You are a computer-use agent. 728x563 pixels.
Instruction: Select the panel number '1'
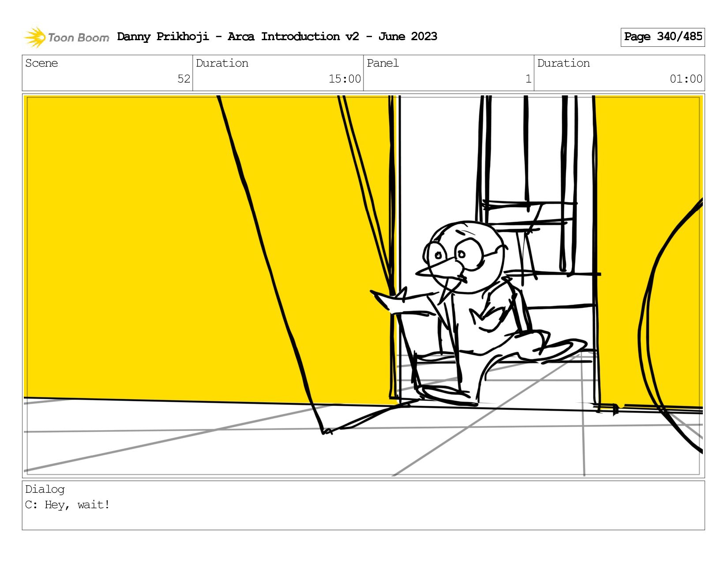pos(528,79)
